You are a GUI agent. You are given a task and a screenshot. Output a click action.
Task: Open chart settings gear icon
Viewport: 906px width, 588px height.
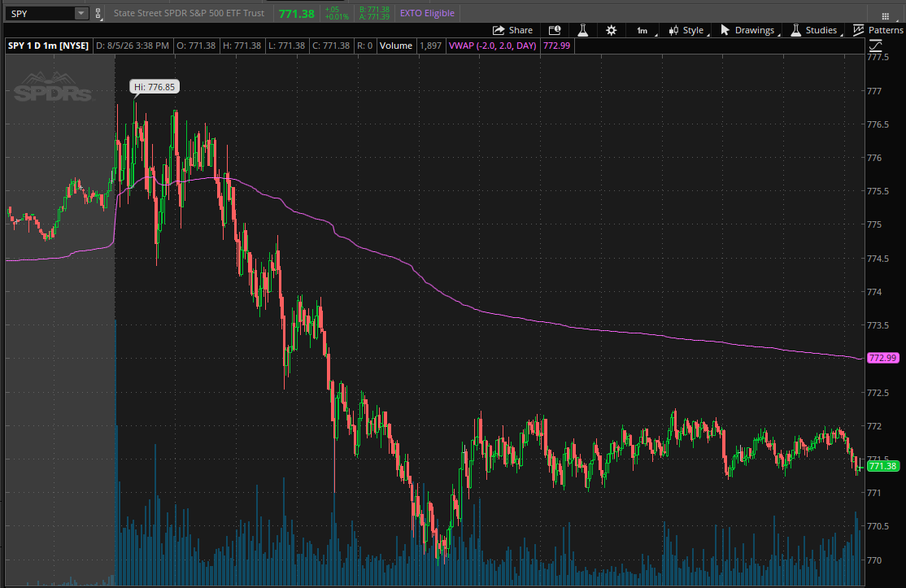pos(612,30)
